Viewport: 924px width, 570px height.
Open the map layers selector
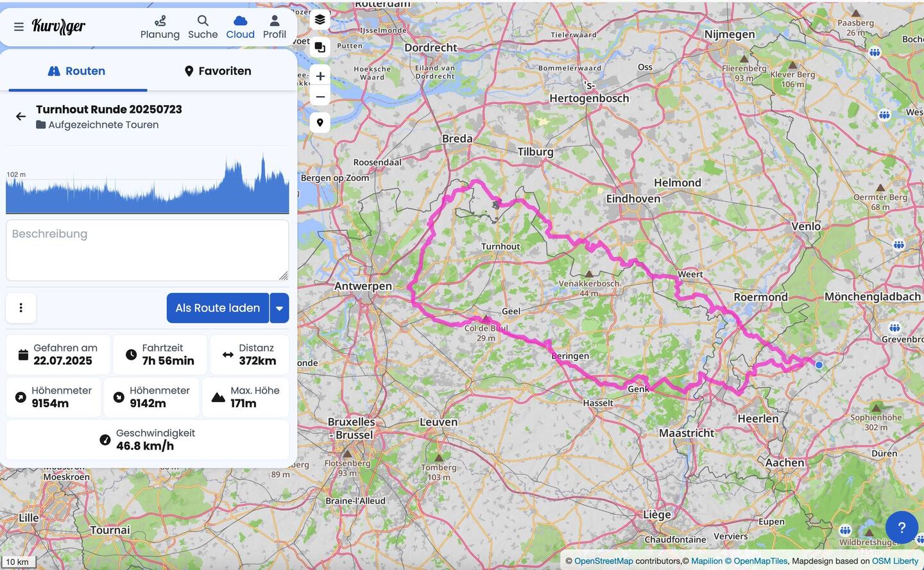pos(320,20)
